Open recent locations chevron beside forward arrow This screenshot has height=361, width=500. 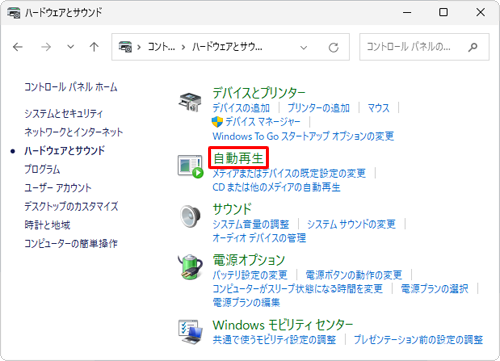(x=71, y=47)
